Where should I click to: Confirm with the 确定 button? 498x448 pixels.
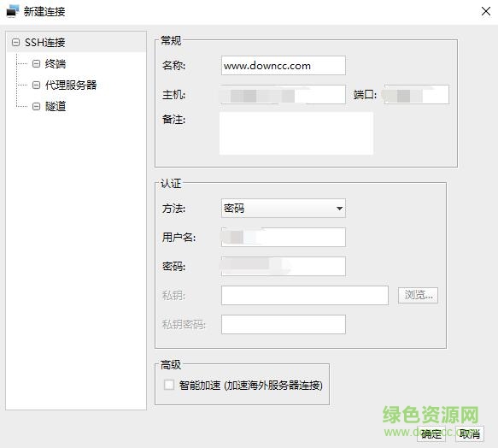point(431,434)
